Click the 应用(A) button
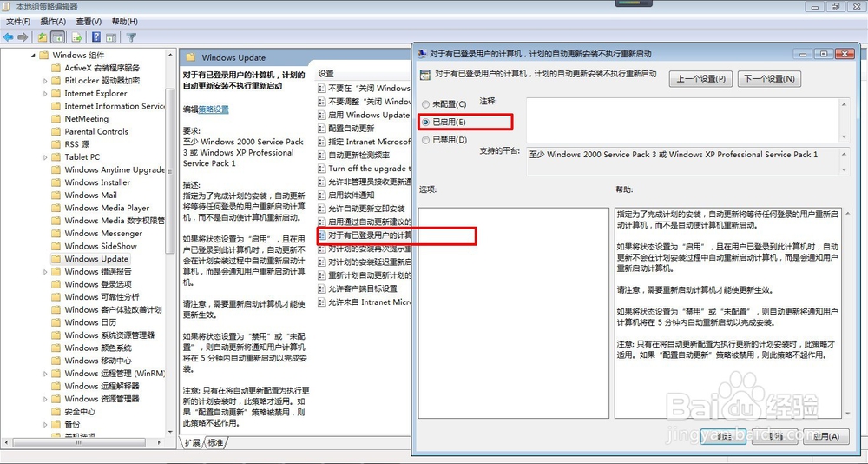This screenshot has height=464, width=868. tap(825, 436)
